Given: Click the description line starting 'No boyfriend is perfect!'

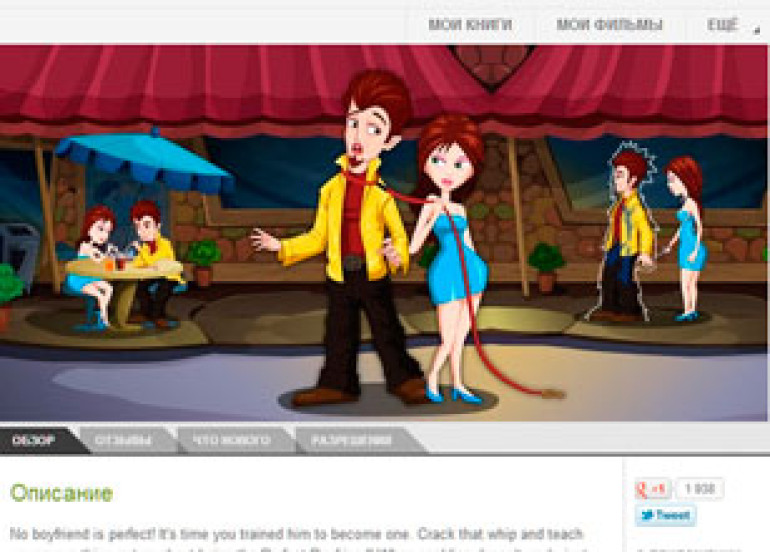Looking at the screenshot, I should tap(296, 534).
